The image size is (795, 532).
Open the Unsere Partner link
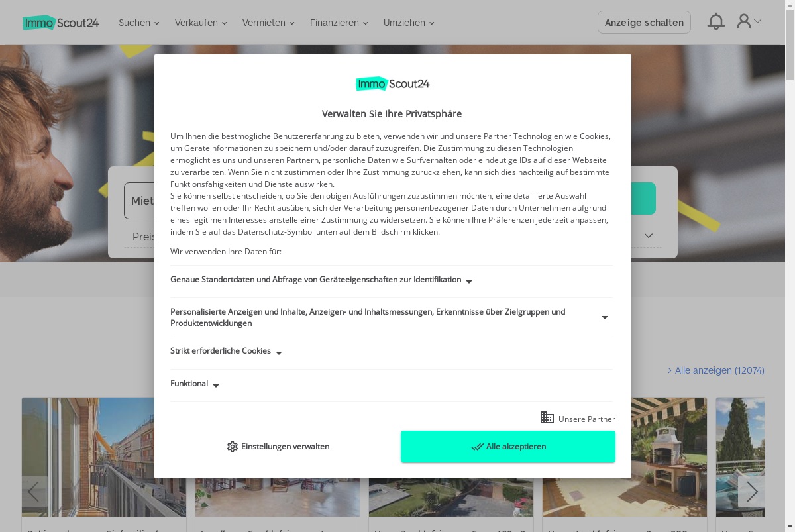point(586,419)
